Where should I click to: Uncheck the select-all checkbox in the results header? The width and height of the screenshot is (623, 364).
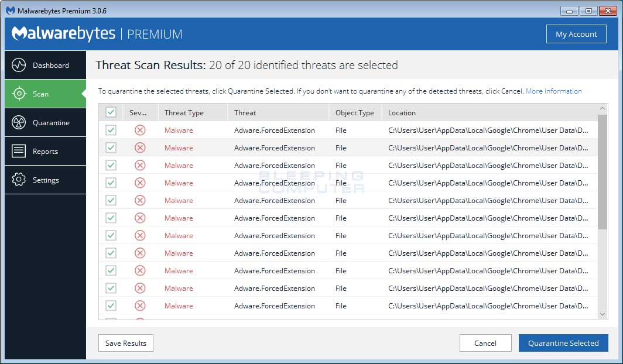(x=111, y=112)
